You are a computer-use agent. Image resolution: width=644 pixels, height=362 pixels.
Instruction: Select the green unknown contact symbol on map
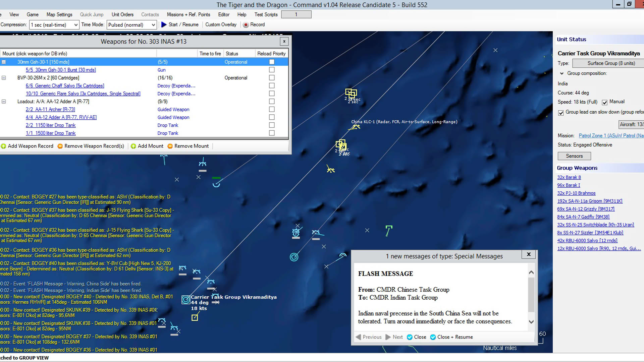[388, 231]
